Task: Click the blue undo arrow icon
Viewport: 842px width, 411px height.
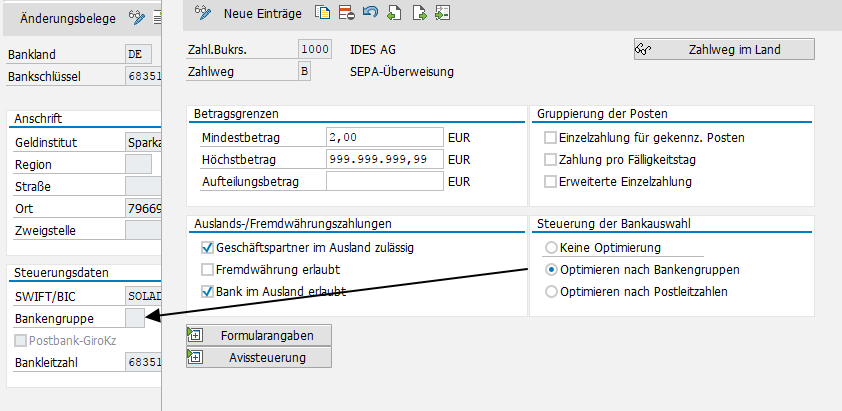Action: point(370,13)
